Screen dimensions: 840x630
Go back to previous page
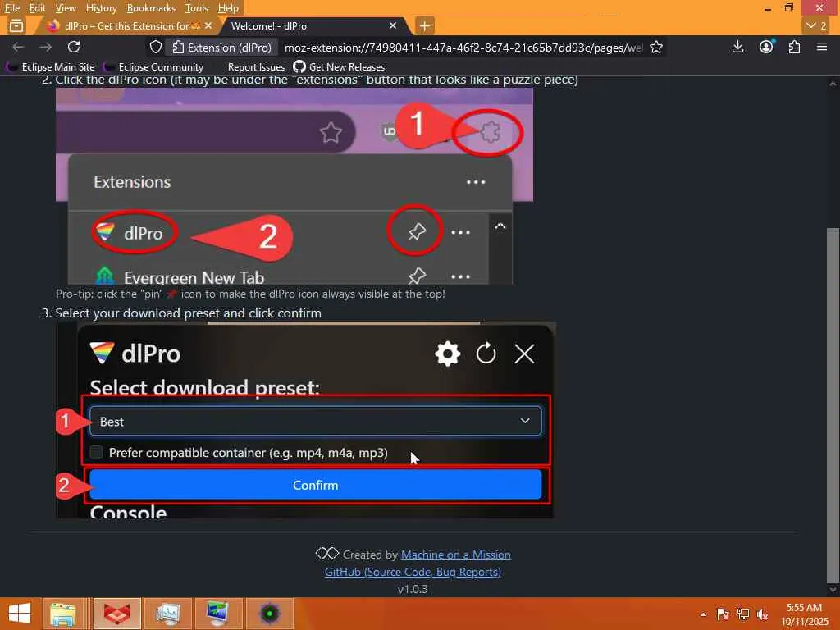coord(18,47)
